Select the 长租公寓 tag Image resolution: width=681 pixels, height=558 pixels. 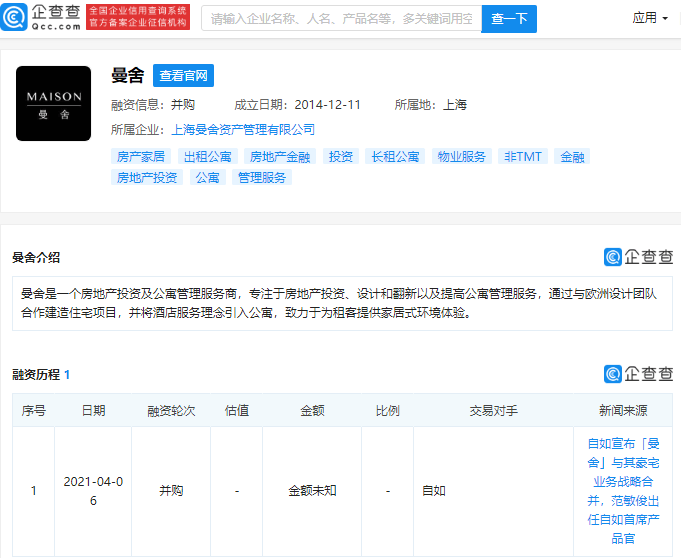[x=395, y=157]
